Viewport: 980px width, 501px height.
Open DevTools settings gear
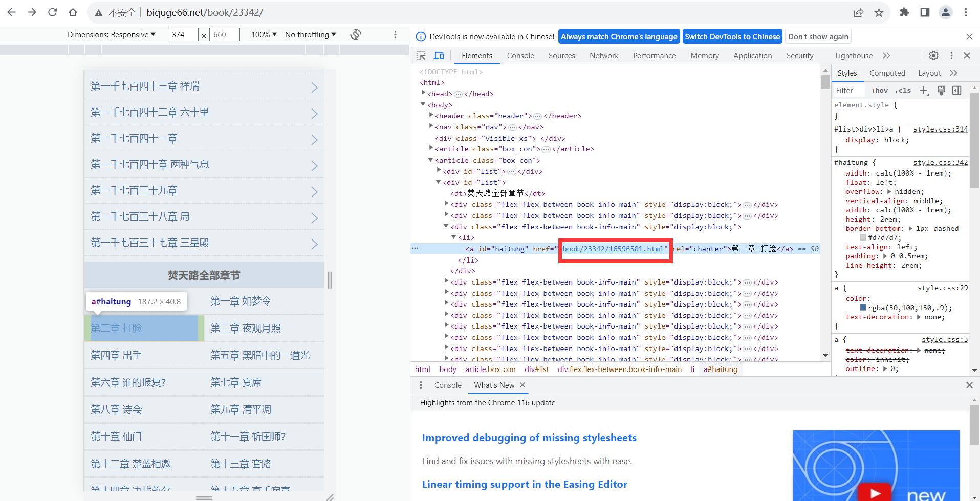(933, 56)
